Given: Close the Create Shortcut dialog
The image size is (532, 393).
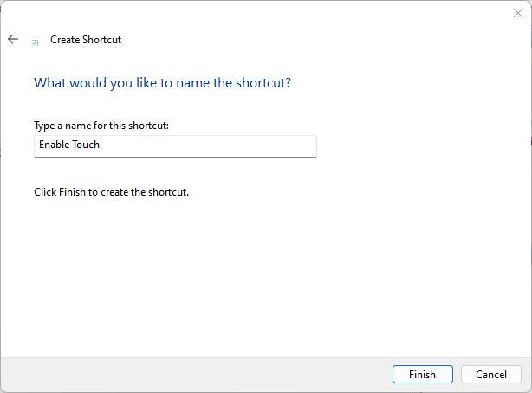Looking at the screenshot, I should [518, 13].
